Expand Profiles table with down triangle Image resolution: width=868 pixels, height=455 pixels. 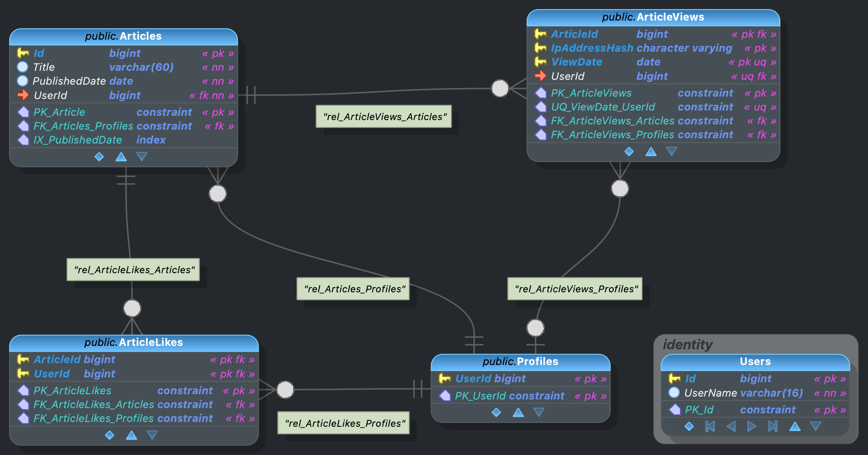[539, 412]
